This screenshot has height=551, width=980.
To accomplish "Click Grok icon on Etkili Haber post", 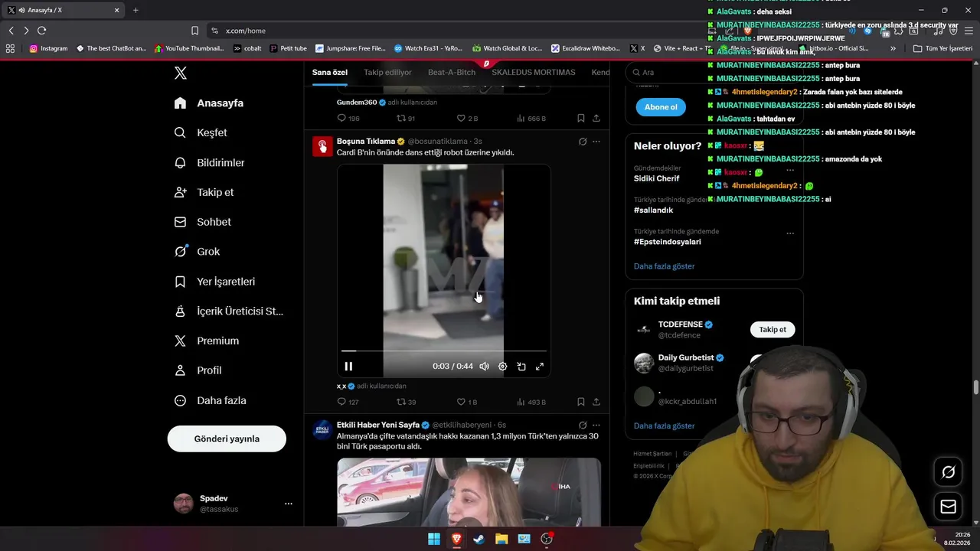I will (583, 425).
